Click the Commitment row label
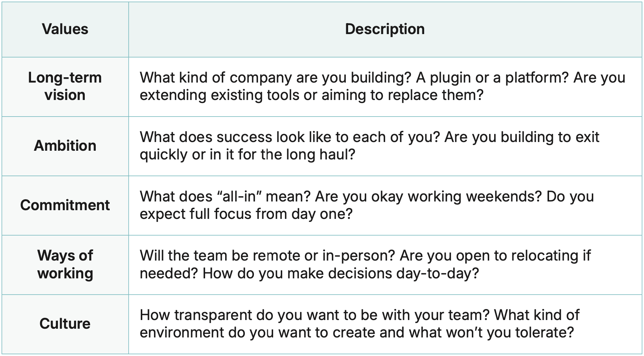Image resolution: width=644 pixels, height=356 pixels. (65, 205)
